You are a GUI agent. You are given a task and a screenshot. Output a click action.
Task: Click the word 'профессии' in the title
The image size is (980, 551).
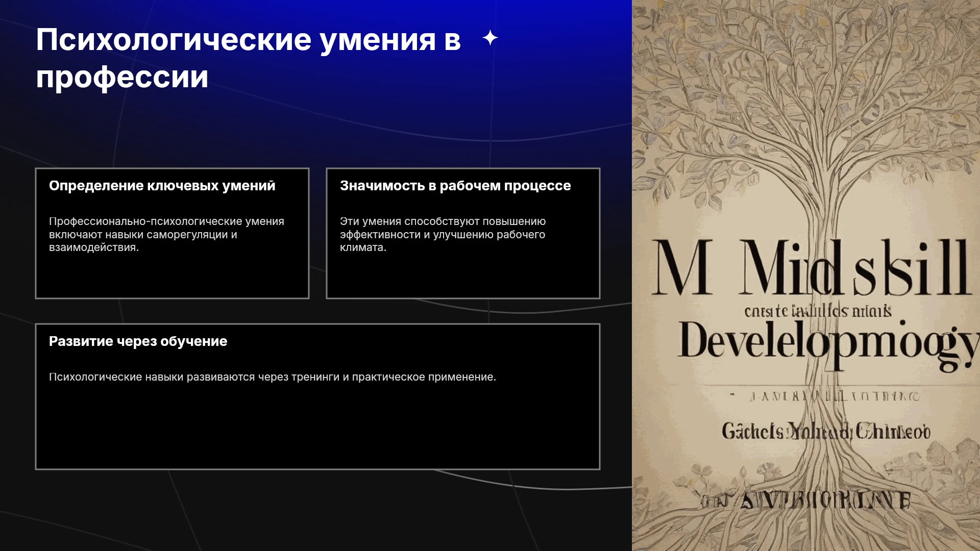pos(122,77)
